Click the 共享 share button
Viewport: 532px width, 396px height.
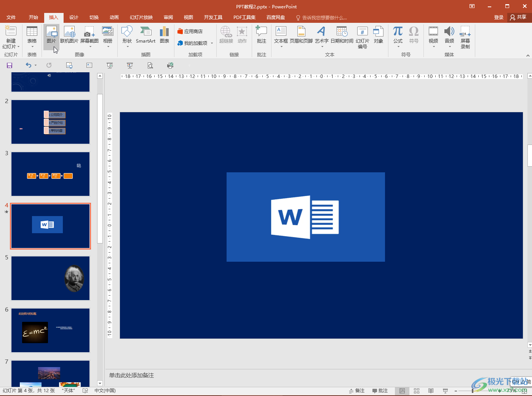(518, 17)
